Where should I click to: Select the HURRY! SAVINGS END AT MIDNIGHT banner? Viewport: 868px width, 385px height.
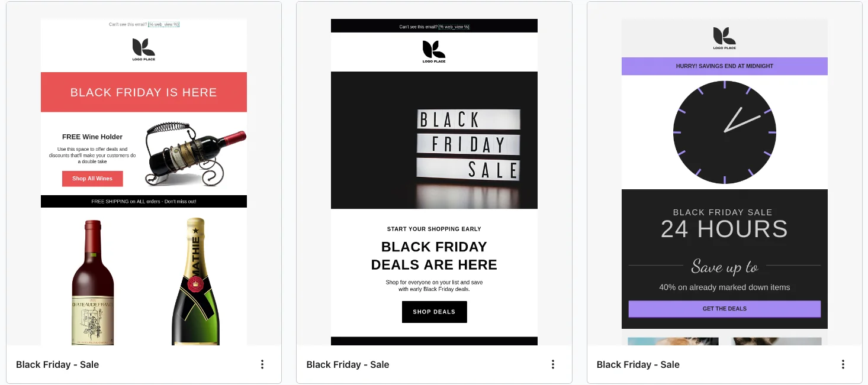[724, 66]
